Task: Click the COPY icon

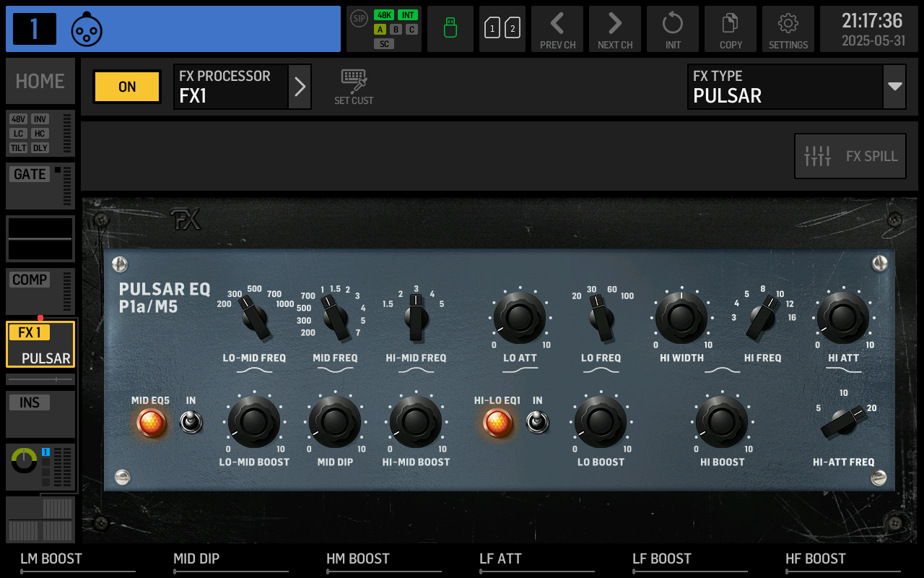Action: pyautogui.click(x=730, y=29)
